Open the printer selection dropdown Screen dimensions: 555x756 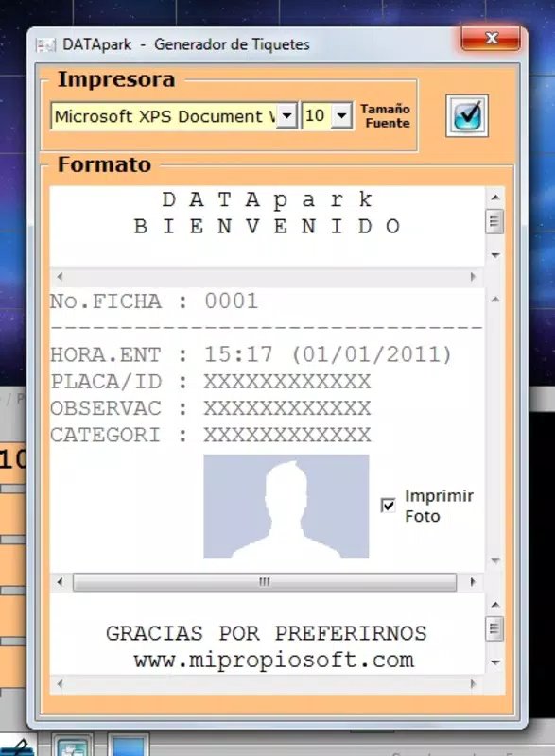286,115
